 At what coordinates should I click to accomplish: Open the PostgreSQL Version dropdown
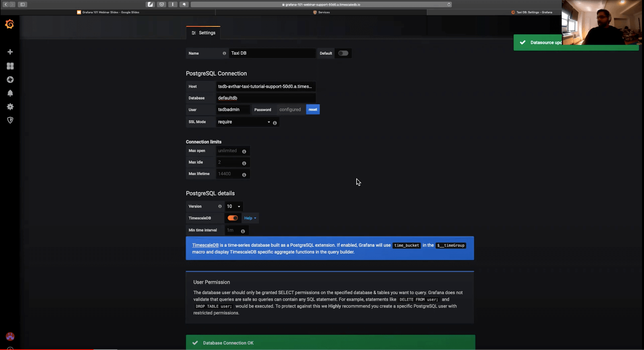click(x=233, y=206)
